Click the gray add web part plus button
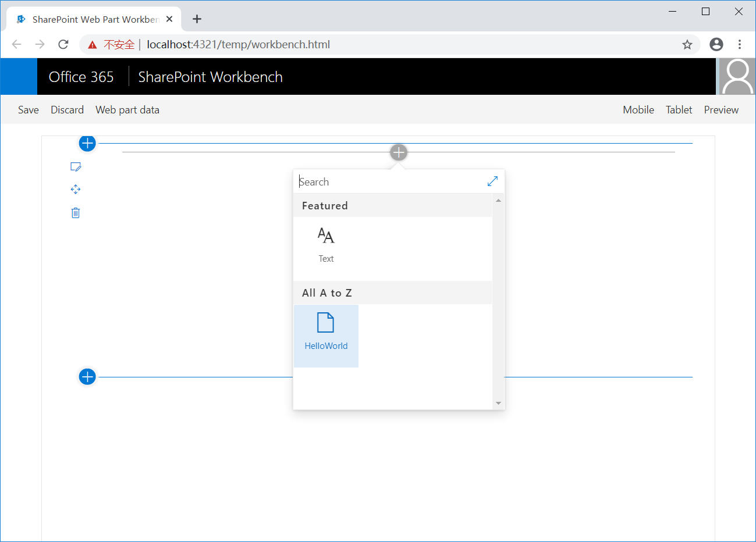Viewport: 756px width, 542px height. [399, 152]
